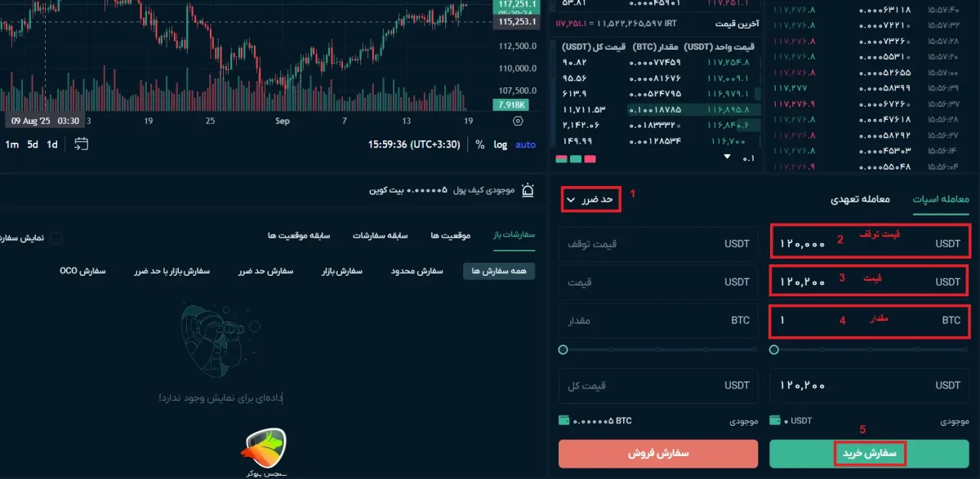Filter by سفارش حد ضرر
This screenshot has height=479, width=980.
(x=265, y=271)
